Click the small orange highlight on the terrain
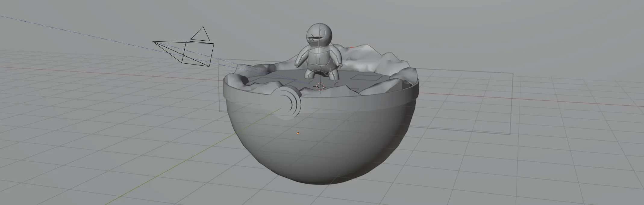 [x=353, y=47]
